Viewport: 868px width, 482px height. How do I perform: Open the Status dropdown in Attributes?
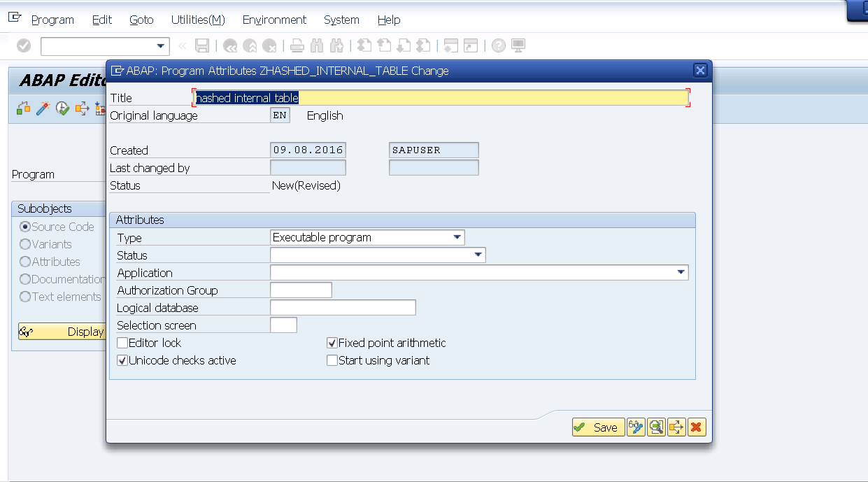479,255
